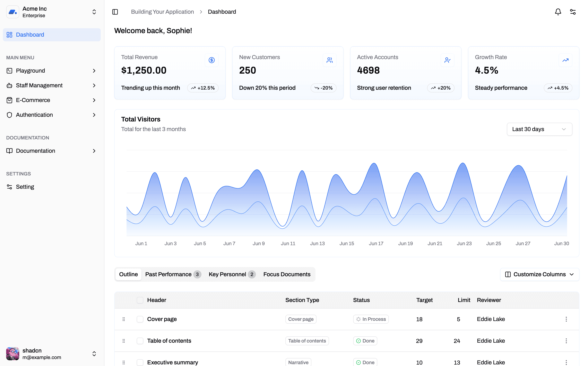Open the shadcn user account switcher

tap(51, 354)
